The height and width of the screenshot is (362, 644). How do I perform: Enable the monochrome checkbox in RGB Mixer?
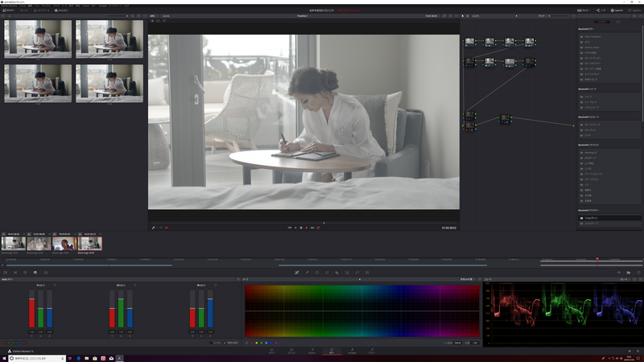[211, 343]
